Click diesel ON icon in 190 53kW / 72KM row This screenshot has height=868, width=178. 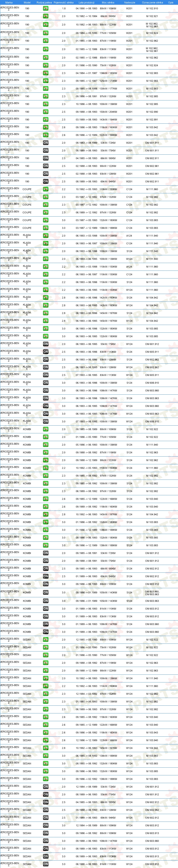[46, 143]
